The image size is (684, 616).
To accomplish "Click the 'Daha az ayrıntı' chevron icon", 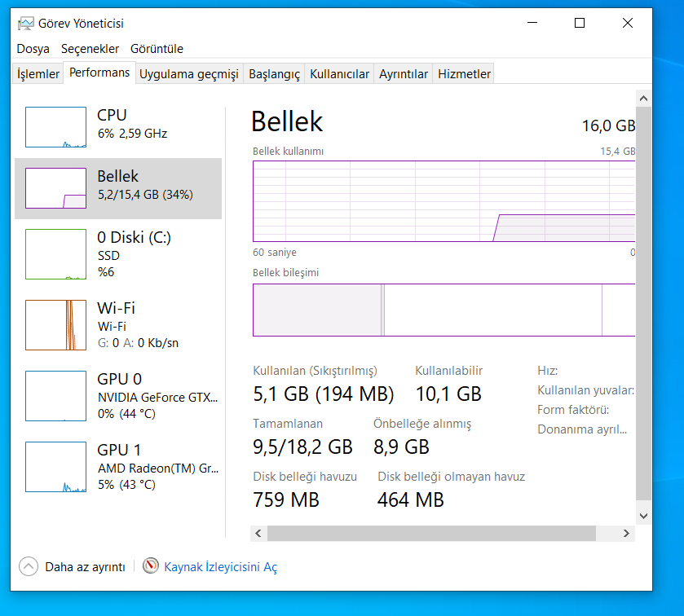I will click(x=29, y=566).
